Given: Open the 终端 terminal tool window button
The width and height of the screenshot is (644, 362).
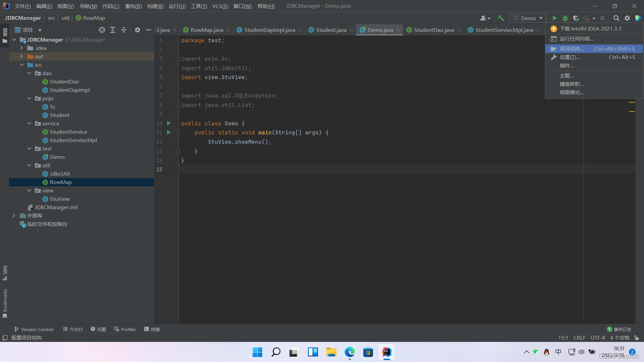Looking at the screenshot, I should tap(152, 329).
